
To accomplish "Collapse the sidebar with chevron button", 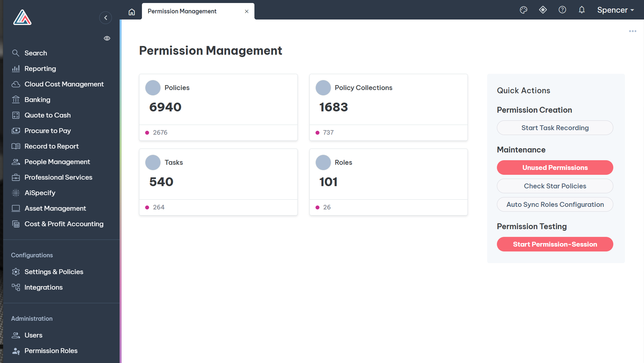I will (x=105, y=18).
